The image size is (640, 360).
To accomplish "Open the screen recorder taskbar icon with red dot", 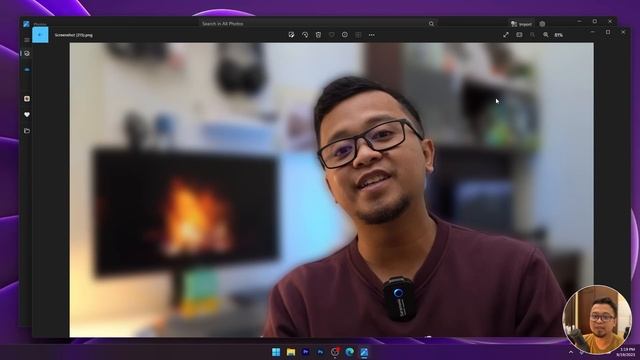I will tap(335, 352).
